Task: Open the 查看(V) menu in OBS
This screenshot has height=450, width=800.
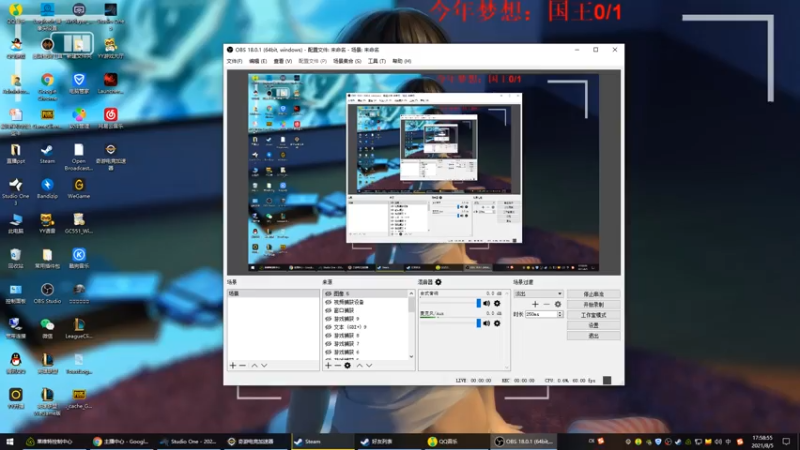Action: click(283, 61)
